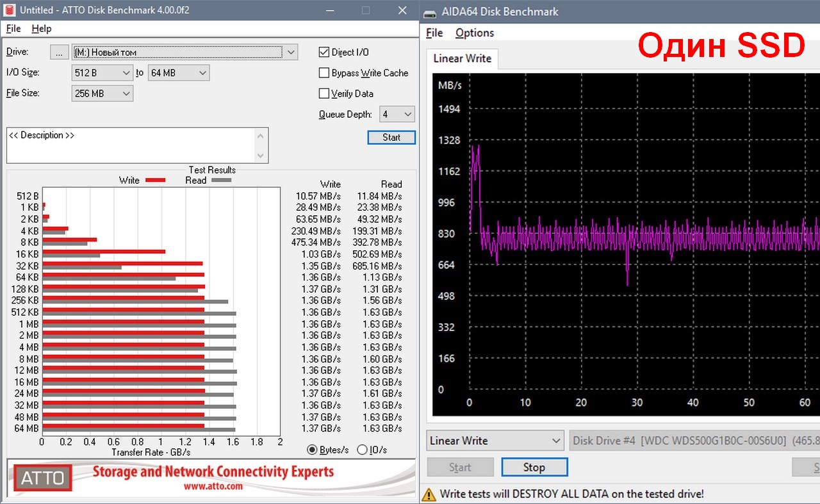820x504 pixels.
Task: Click the Write tests will DESTROY ALL DATA warning
Action: [x=571, y=494]
